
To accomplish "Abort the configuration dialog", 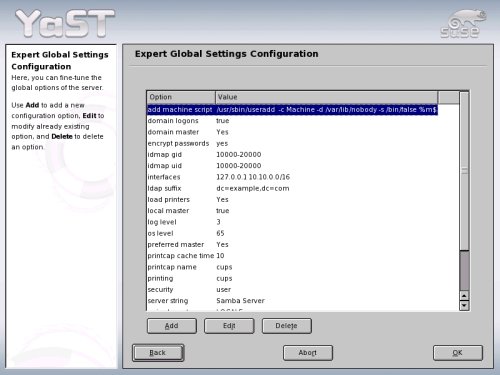I will [308, 353].
